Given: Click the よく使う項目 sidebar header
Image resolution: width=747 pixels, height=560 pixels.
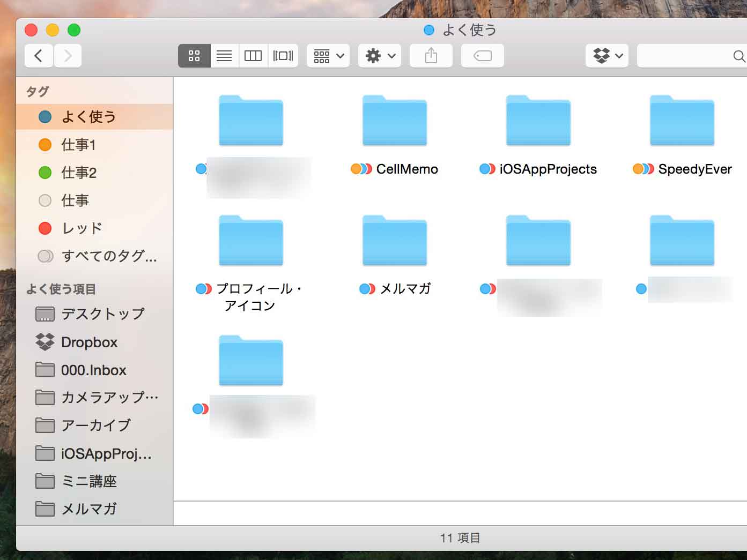Looking at the screenshot, I should [x=61, y=289].
